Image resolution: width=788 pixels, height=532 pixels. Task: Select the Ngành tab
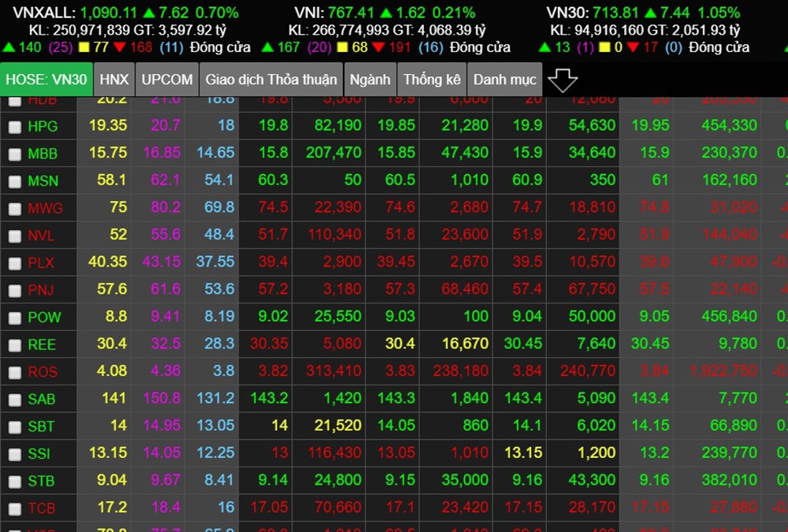370,80
